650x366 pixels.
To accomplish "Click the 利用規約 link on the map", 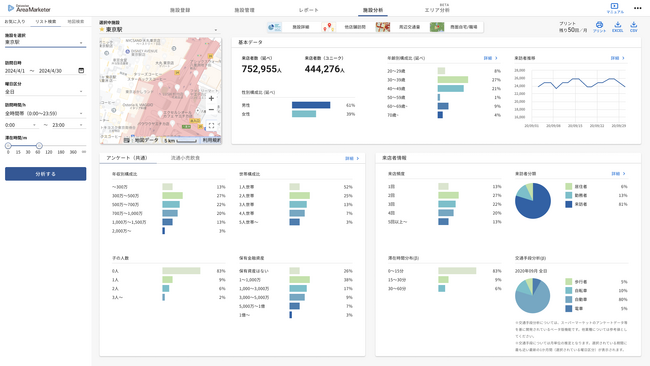I will (x=211, y=141).
